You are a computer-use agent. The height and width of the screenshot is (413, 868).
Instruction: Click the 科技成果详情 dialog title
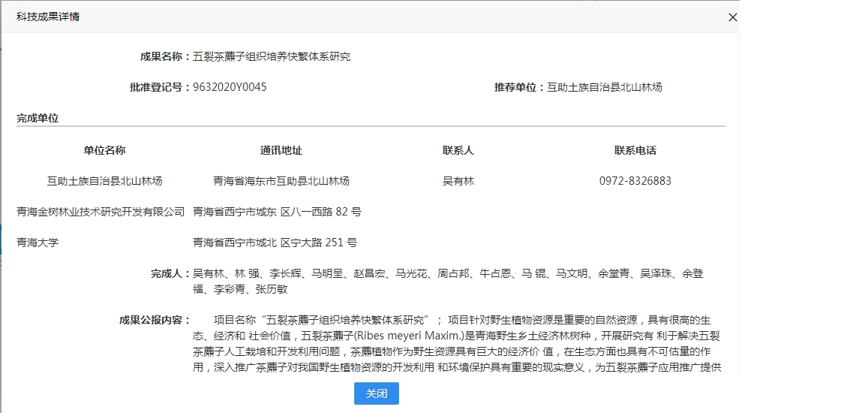(x=48, y=17)
